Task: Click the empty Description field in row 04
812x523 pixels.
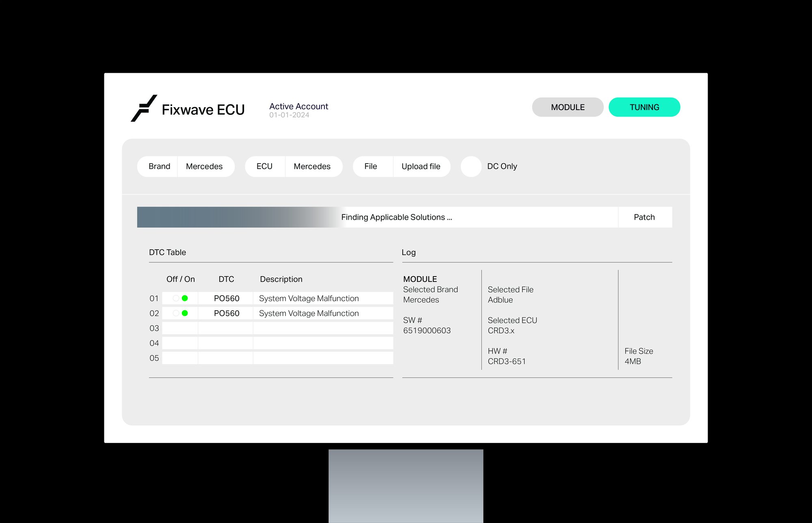Action: click(x=323, y=343)
